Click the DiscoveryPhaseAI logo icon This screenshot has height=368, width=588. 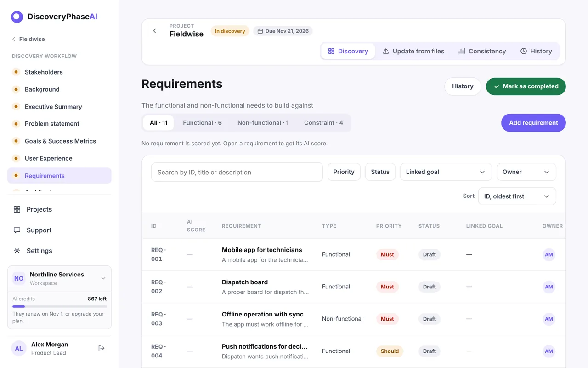click(17, 17)
